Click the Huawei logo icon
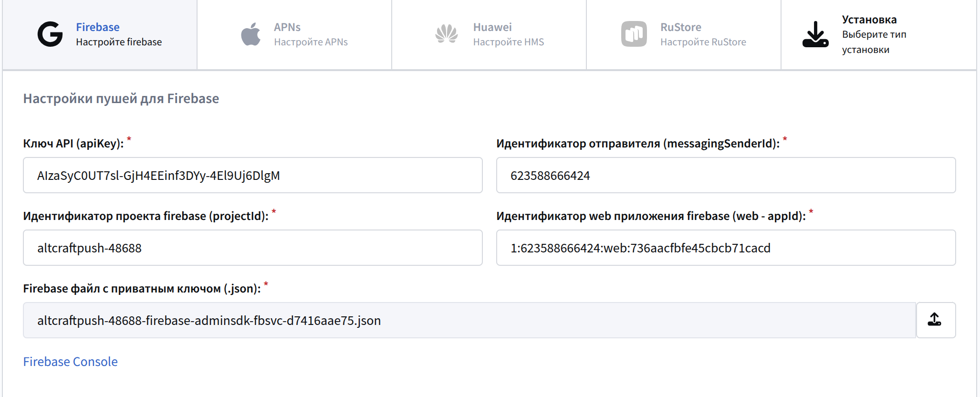This screenshot has width=980, height=397. (447, 34)
